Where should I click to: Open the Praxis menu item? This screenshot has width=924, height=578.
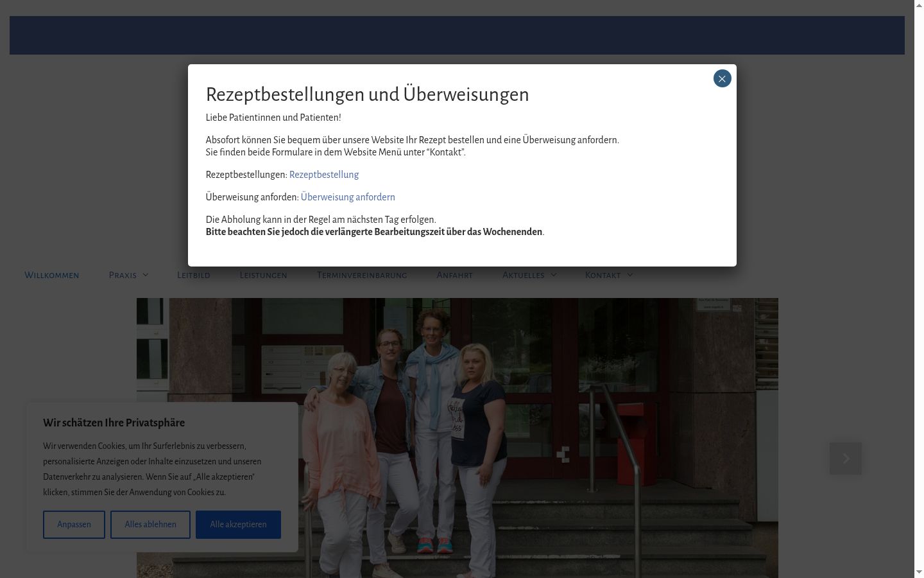pos(123,275)
